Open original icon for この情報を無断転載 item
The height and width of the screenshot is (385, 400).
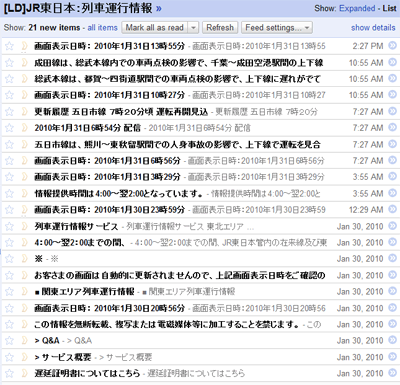point(393,323)
